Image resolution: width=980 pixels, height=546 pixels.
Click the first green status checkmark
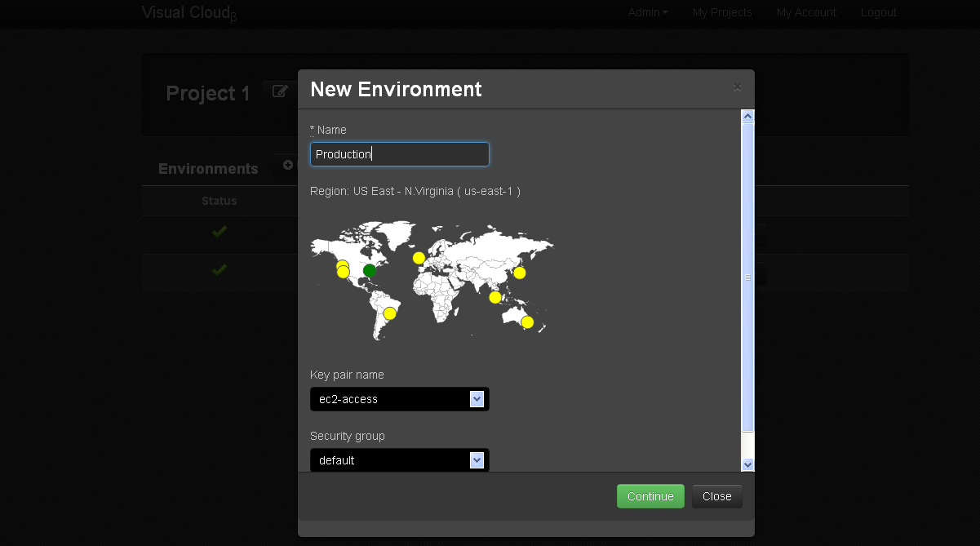point(219,232)
